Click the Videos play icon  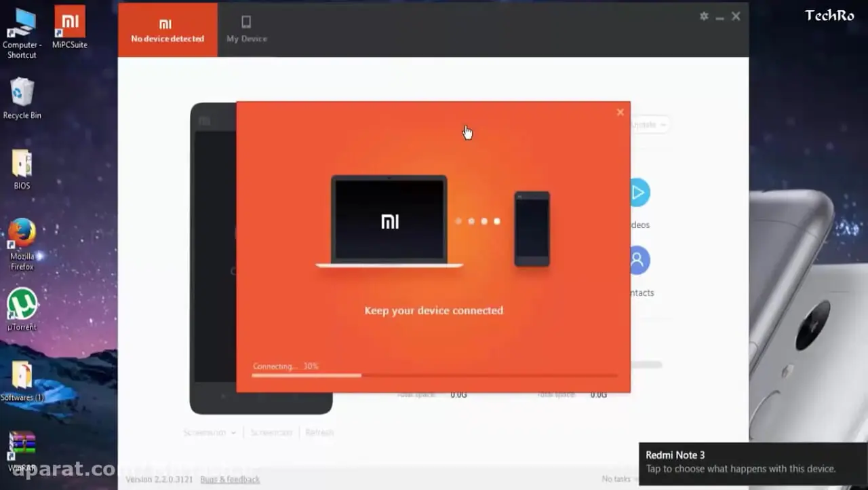638,193
